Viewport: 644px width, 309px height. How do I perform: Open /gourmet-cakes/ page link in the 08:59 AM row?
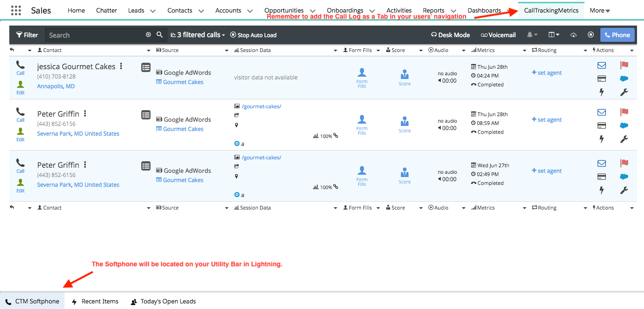coord(262,106)
